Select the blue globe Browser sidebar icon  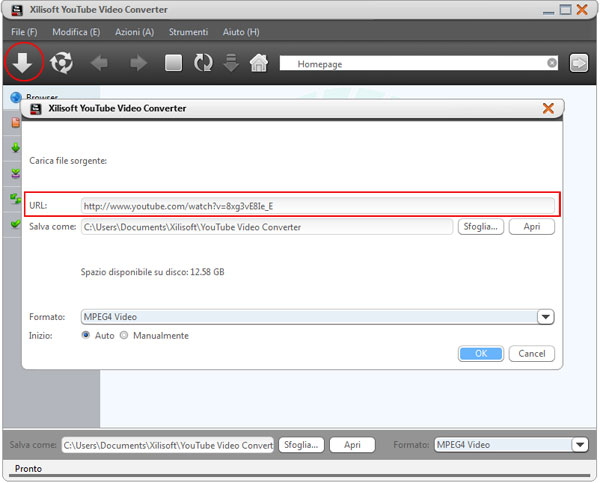[x=16, y=97]
